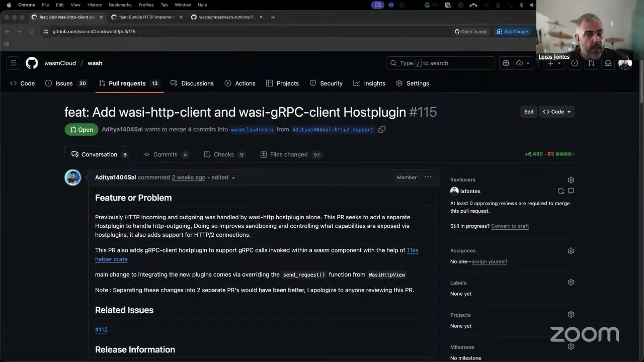Viewport: 644px width, 362px height.
Task: Click the lxfontes reviewer avatar
Action: (454, 191)
